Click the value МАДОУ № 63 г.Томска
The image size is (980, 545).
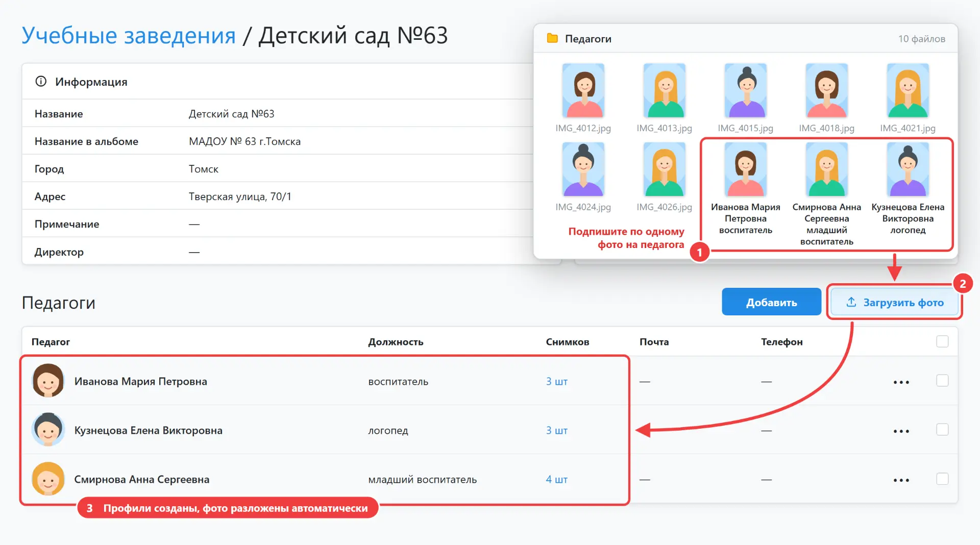[244, 141]
